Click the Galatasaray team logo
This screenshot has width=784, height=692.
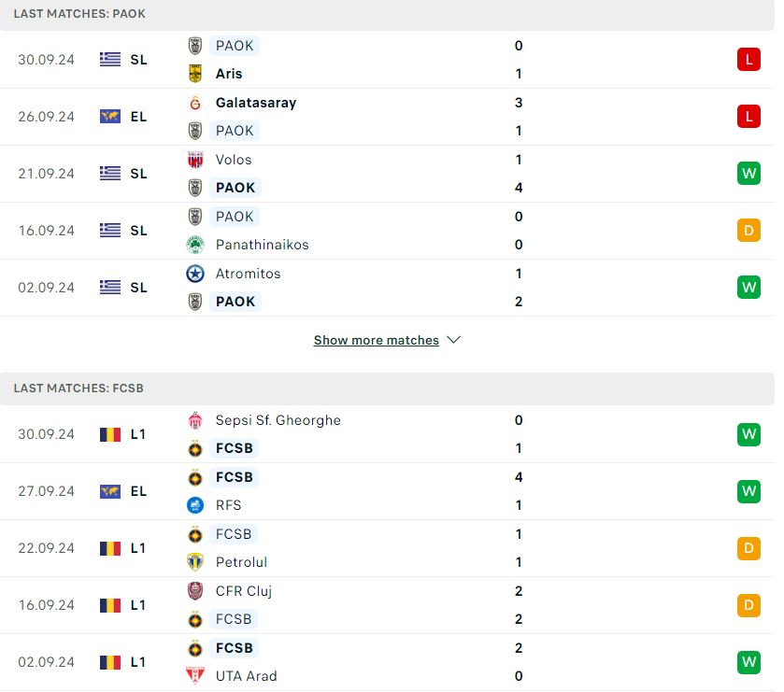click(195, 103)
